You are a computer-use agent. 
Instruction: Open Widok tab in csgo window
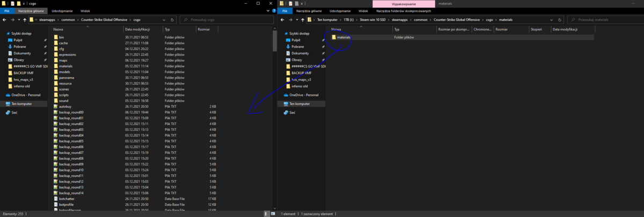click(85, 11)
